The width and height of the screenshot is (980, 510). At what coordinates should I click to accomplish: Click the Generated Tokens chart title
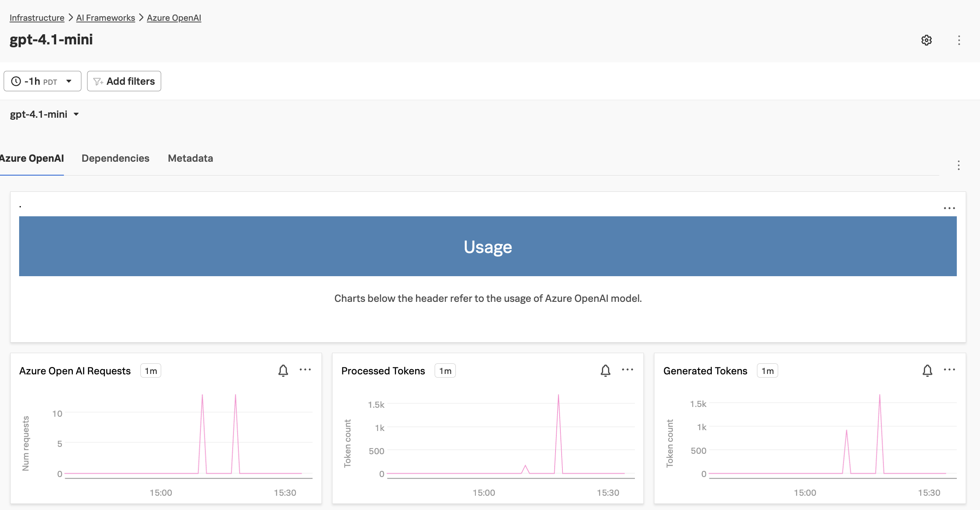(705, 371)
